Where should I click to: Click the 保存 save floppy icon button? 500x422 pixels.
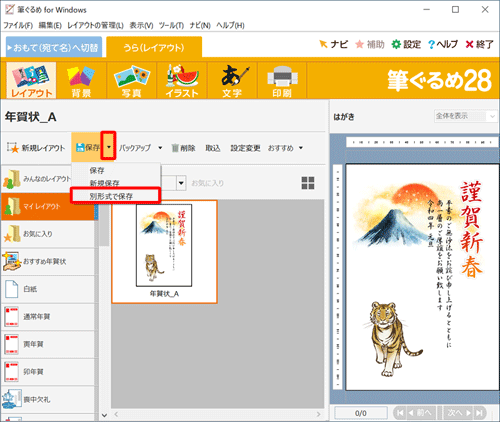88,147
